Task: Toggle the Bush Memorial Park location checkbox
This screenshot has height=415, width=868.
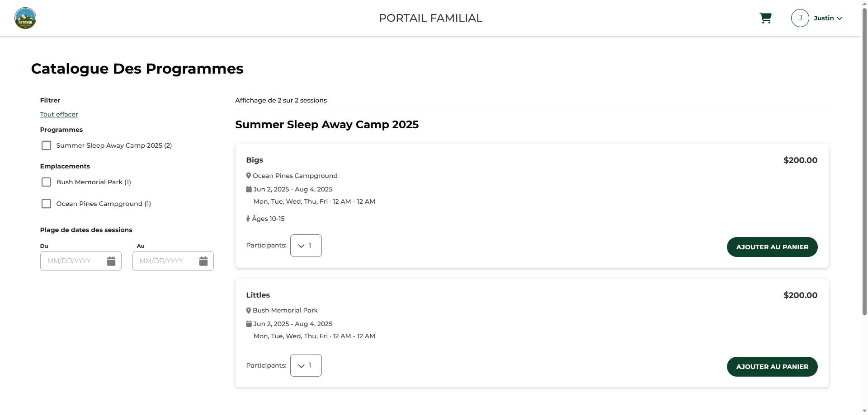Action: 46,182
